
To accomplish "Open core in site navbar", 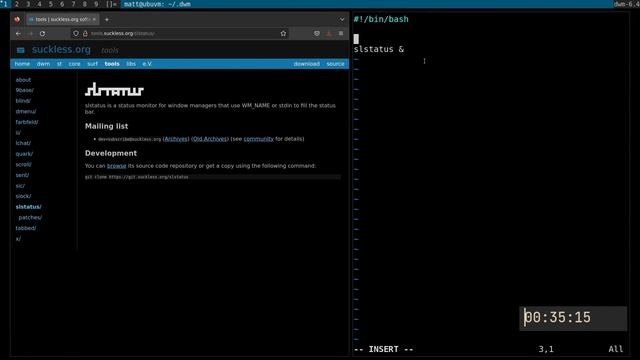I will coord(74,64).
